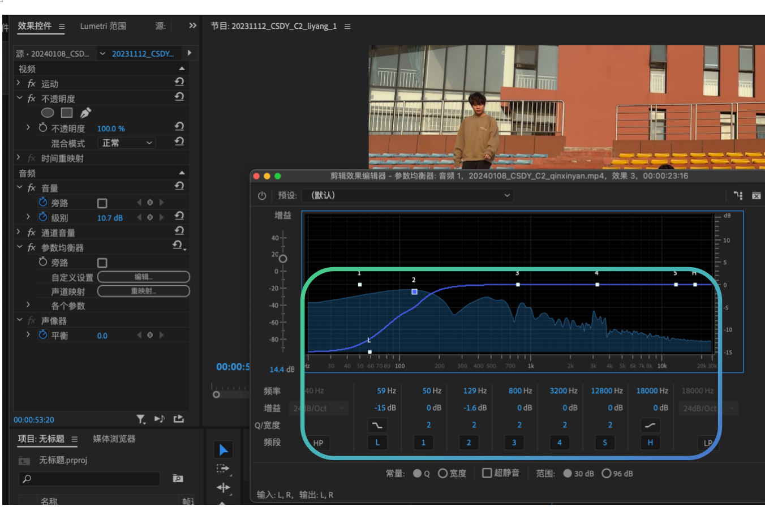Expand the 各个参数 section
The height and width of the screenshot is (532, 765).
[x=28, y=306]
